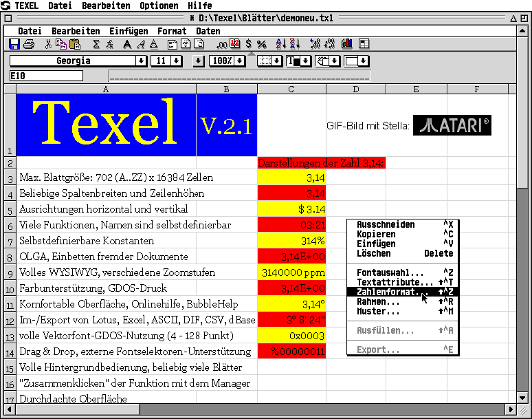Click the calendar date format icon
The height and width of the screenshot is (419, 532).
tap(235, 44)
